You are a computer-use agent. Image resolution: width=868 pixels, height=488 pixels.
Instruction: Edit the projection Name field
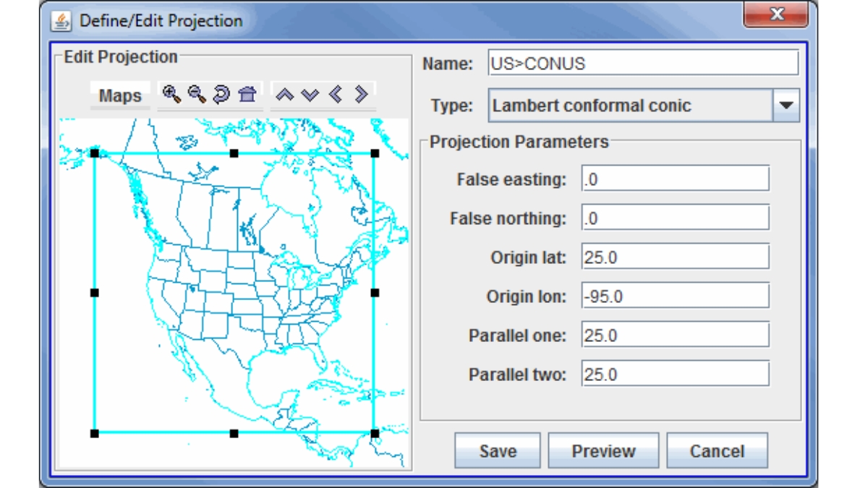click(x=644, y=61)
